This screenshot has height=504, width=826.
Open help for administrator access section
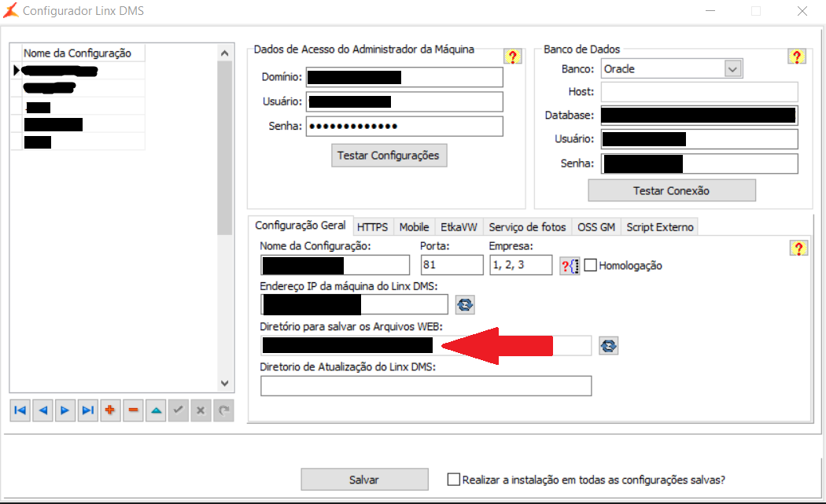tap(513, 57)
